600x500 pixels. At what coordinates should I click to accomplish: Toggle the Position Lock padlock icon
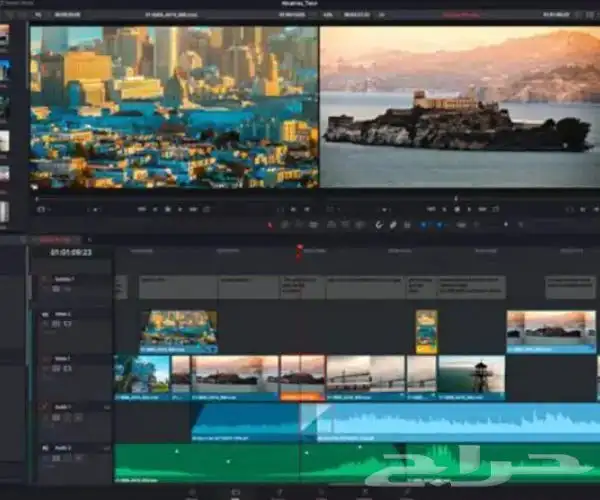pos(407,225)
